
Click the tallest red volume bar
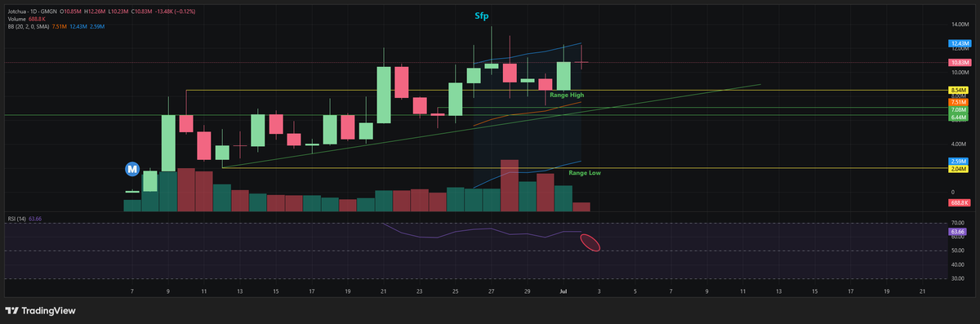pyautogui.click(x=510, y=186)
